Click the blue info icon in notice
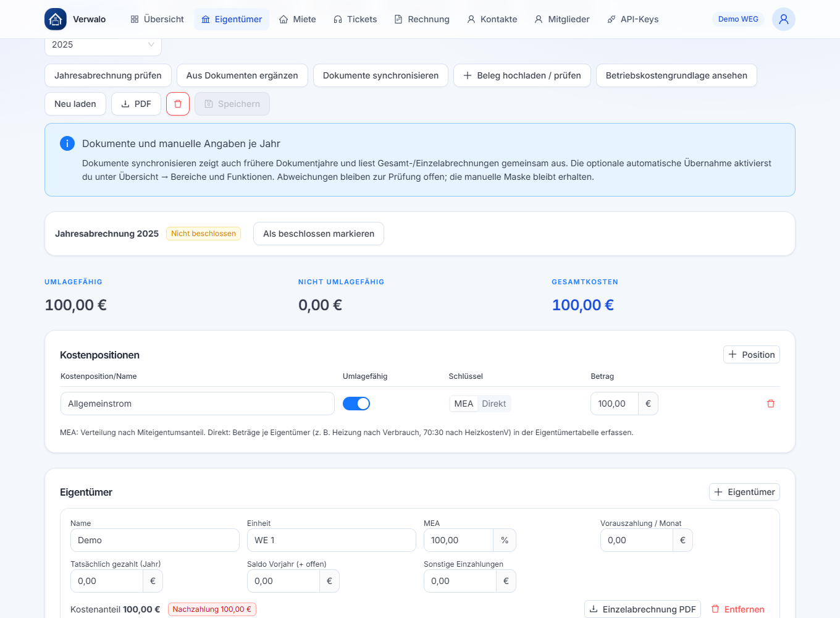 click(67, 143)
